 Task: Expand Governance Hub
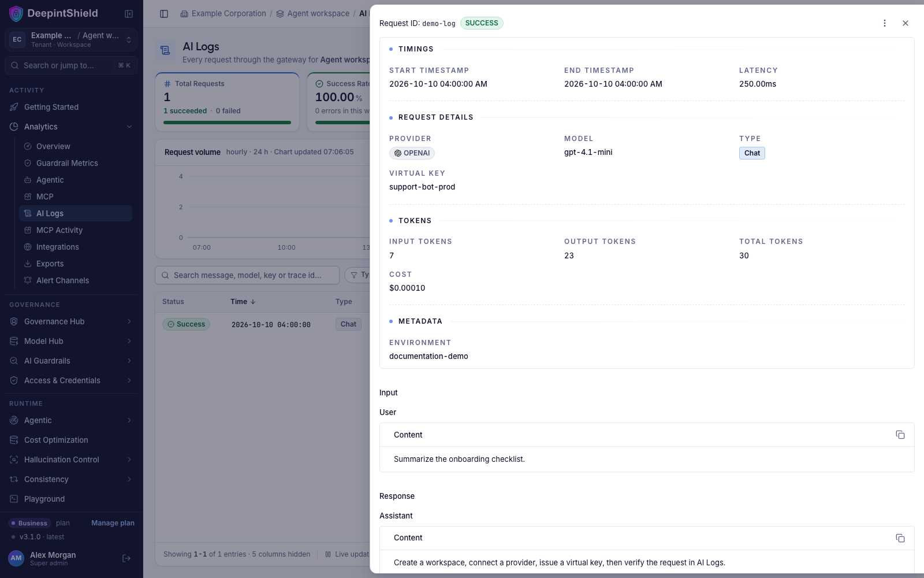pos(72,321)
